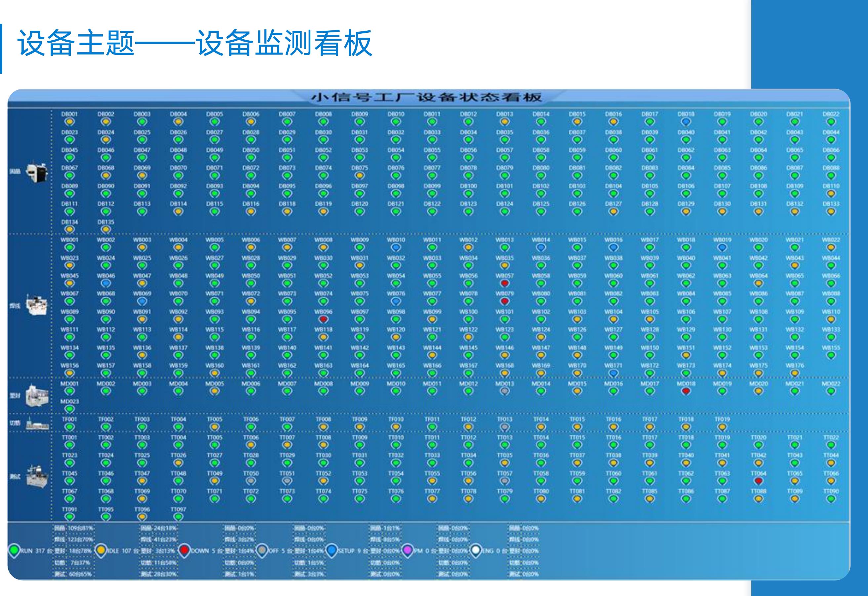This screenshot has width=868, height=596.
Task: Click the DOWN 5 台 legend text
Action: pos(207,551)
